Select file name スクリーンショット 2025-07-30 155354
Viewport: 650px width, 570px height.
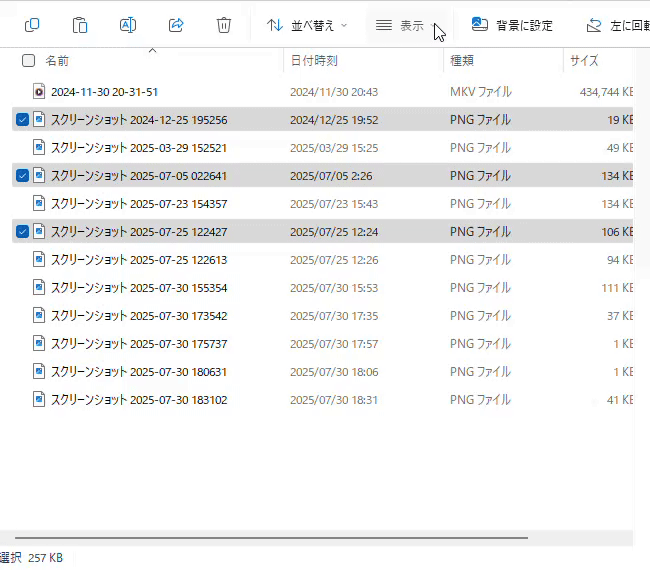139,288
